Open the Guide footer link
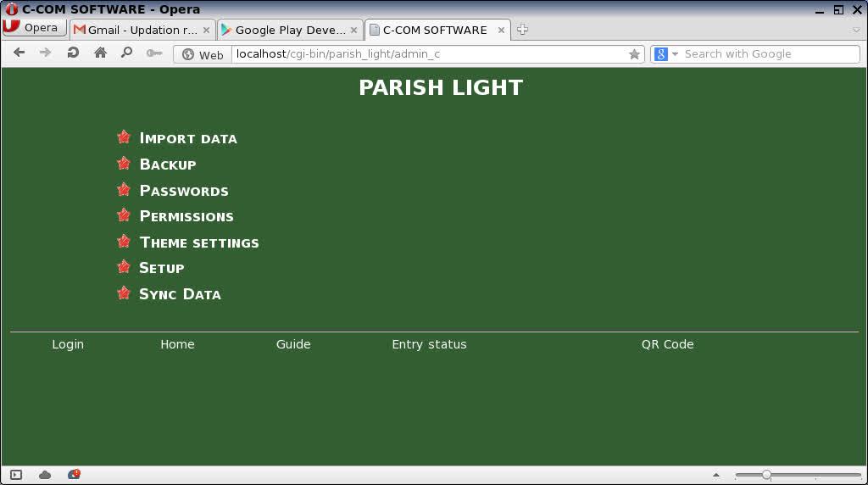 tap(293, 344)
